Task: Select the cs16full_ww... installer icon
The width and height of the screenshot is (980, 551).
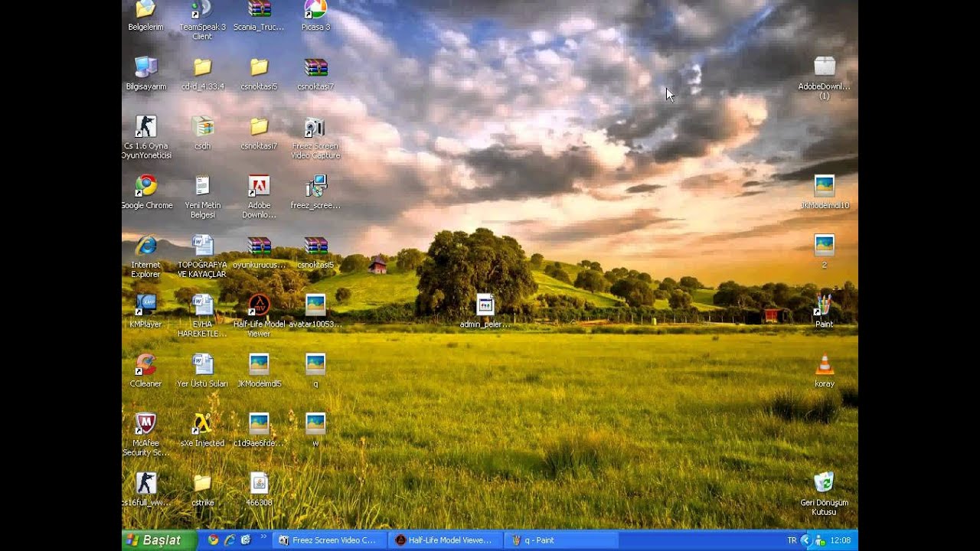Action: tap(145, 484)
